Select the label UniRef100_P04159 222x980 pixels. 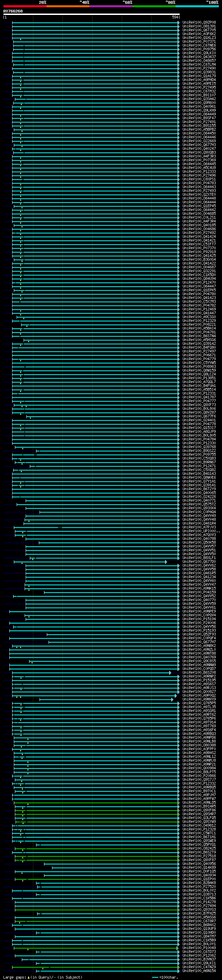[x=199, y=592]
